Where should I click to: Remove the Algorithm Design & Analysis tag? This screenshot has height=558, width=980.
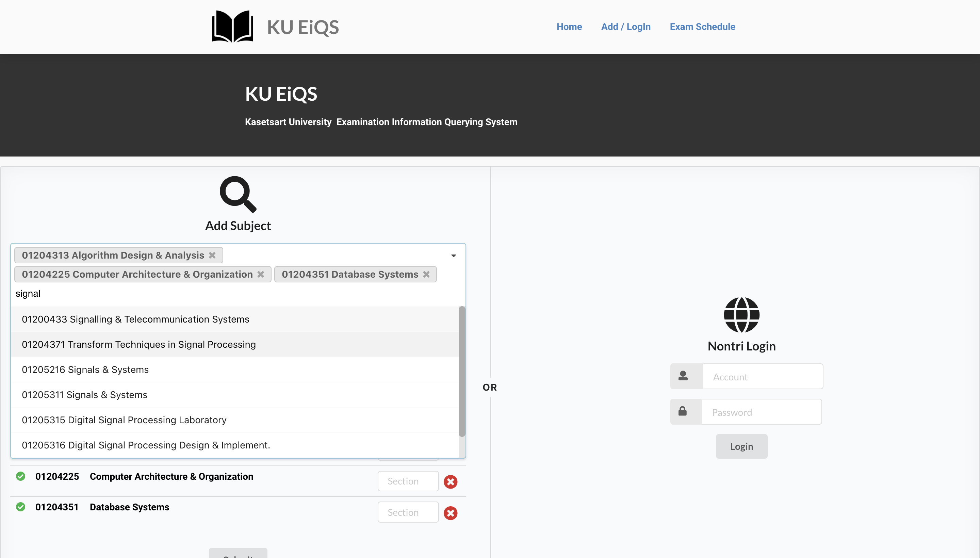212,255
